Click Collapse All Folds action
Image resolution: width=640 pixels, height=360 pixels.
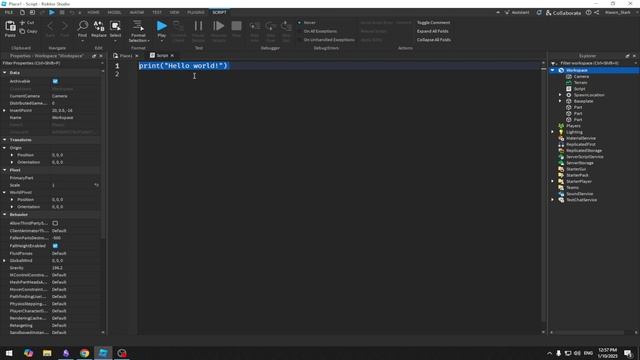pyautogui.click(x=433, y=40)
